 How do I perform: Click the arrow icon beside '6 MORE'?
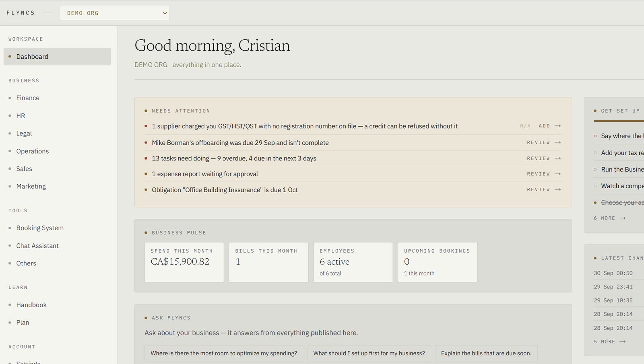coord(623,218)
